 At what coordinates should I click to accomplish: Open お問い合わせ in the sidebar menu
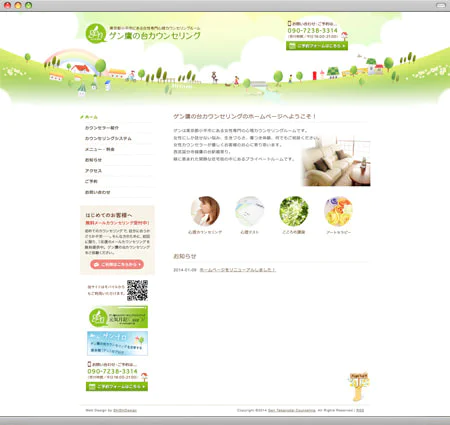coord(97,192)
